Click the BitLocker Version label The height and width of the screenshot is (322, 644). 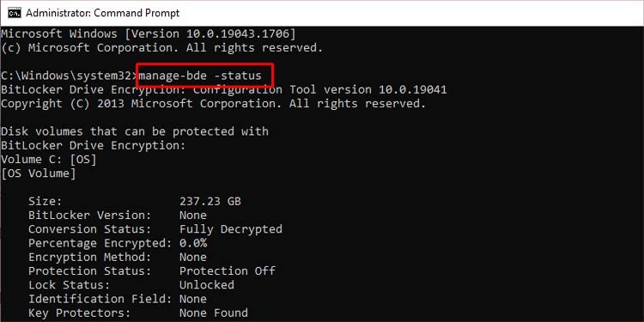[89, 216]
